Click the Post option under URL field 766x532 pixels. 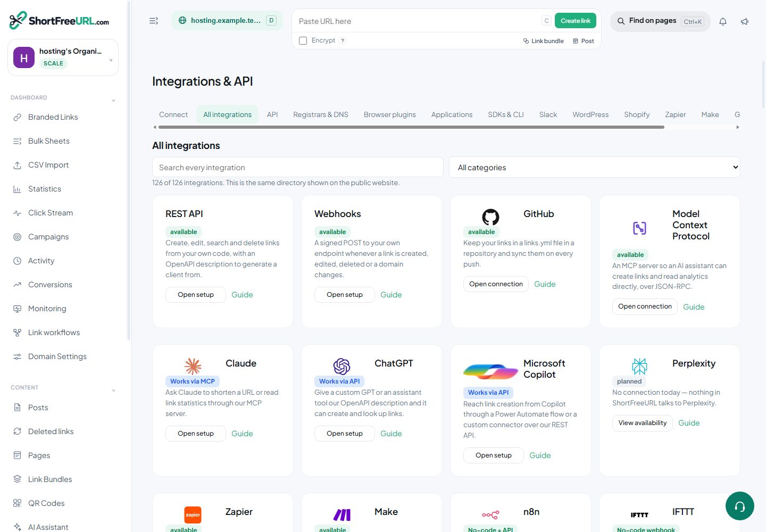coord(584,41)
